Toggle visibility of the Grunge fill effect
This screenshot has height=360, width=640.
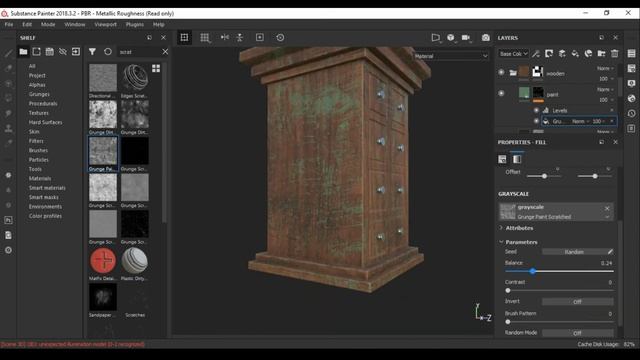click(x=536, y=121)
